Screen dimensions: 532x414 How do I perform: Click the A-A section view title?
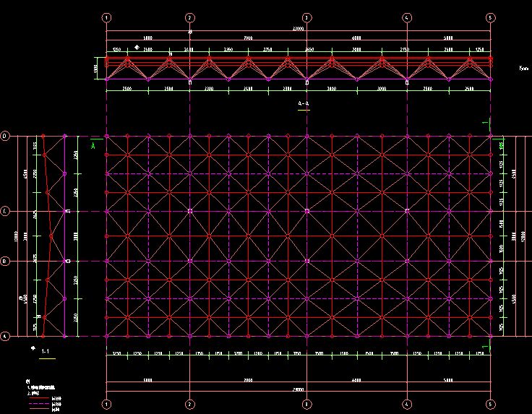click(304, 105)
